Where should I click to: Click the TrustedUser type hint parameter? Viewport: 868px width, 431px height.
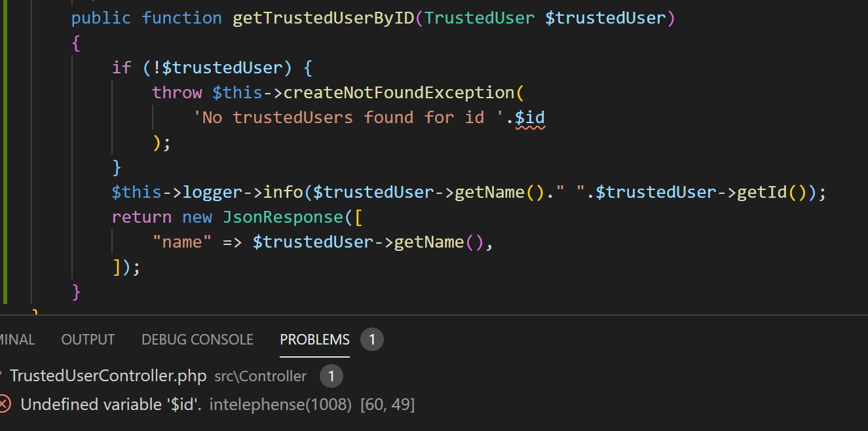click(x=480, y=18)
